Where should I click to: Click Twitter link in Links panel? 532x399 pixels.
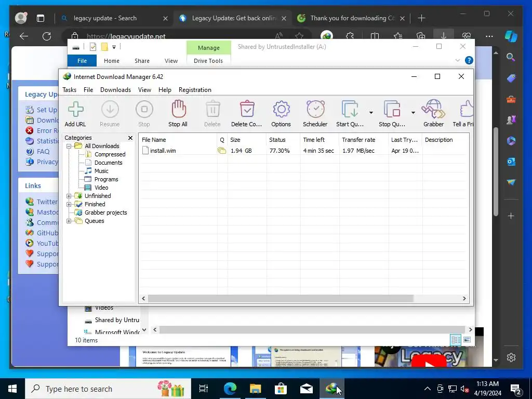[x=47, y=202]
